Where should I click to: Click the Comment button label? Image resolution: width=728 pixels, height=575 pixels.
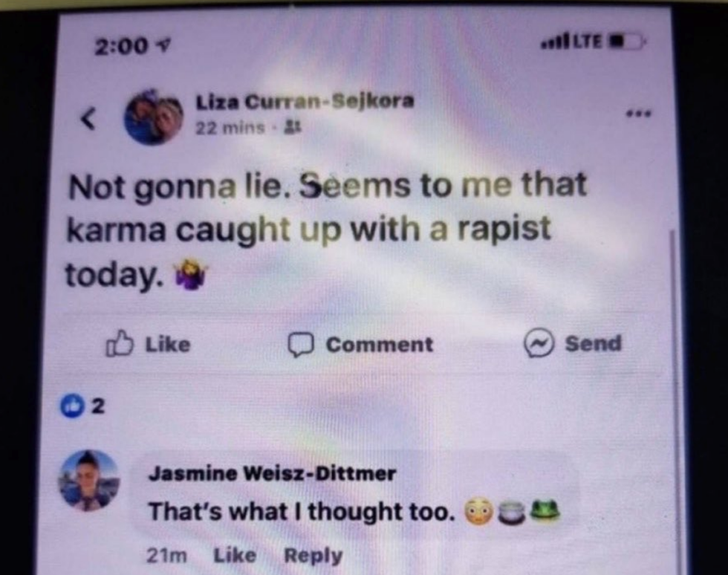click(x=380, y=345)
